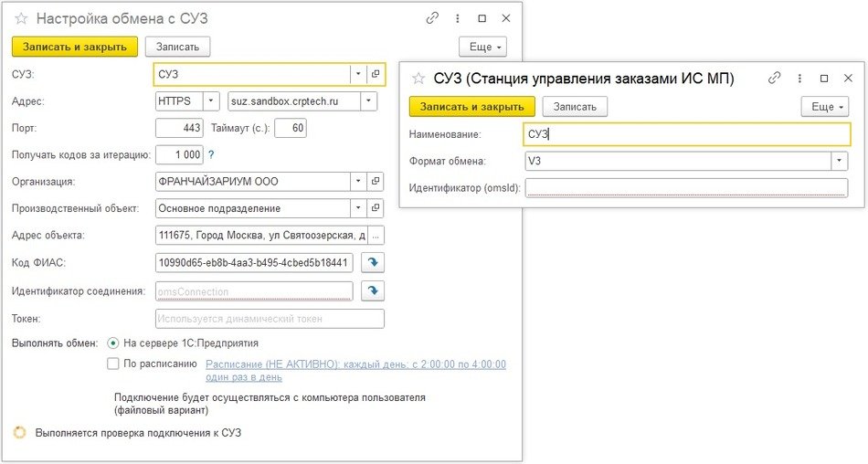Click Записать и закрыть in СУЗ window

472,107
